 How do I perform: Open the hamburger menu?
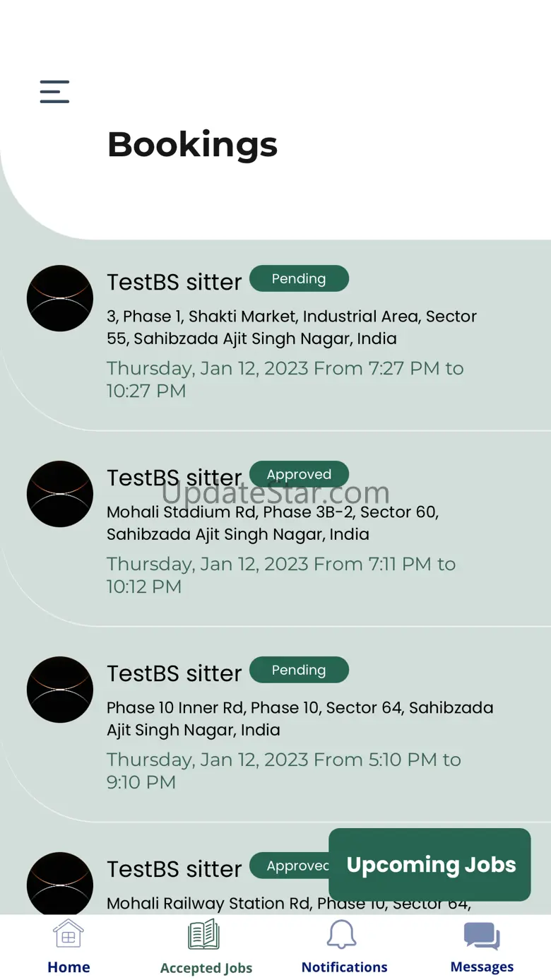54,92
